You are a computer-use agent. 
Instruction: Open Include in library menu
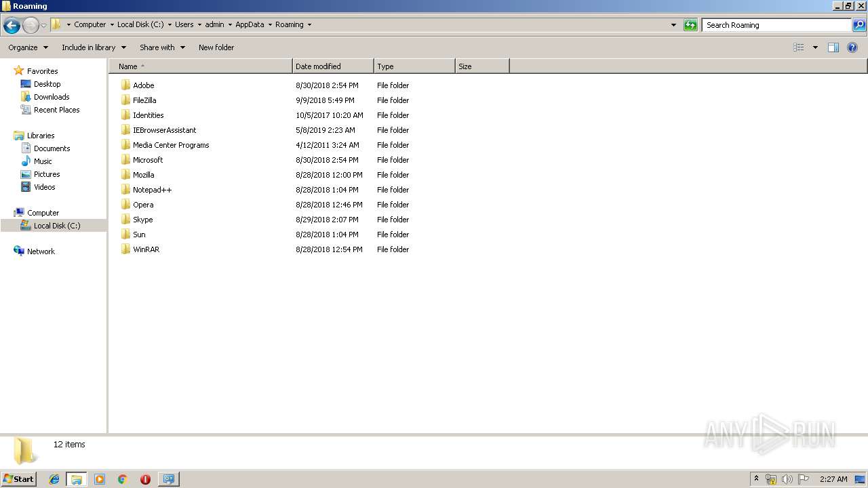[94, 47]
